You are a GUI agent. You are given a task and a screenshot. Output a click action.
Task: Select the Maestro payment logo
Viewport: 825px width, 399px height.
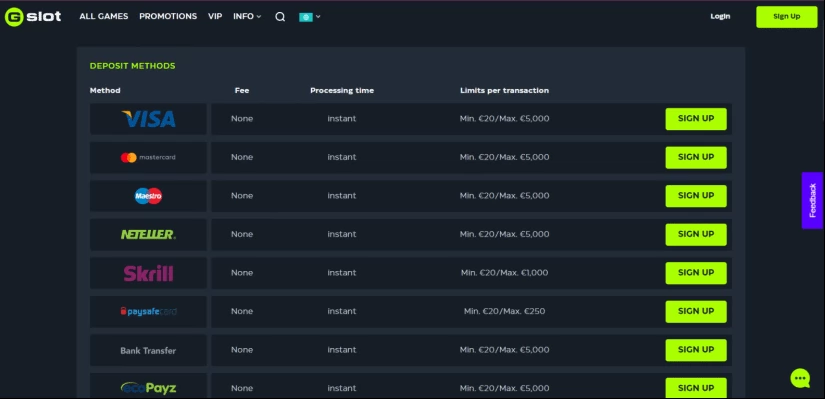[x=148, y=196]
